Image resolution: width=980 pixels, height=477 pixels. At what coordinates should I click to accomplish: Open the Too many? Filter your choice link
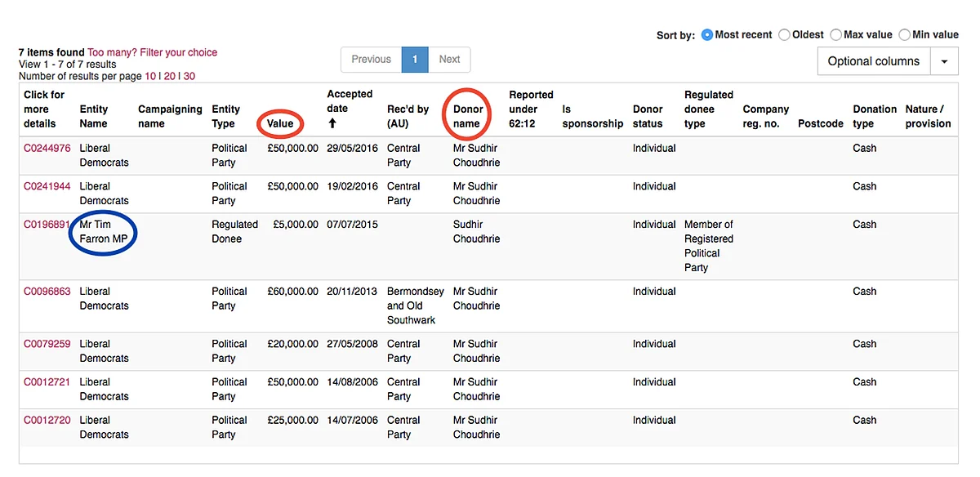point(153,52)
